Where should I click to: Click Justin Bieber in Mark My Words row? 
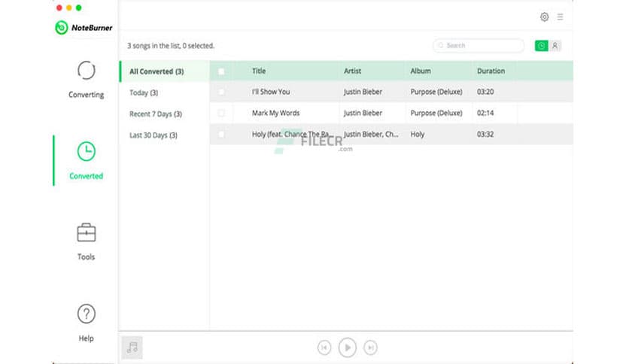(x=363, y=113)
